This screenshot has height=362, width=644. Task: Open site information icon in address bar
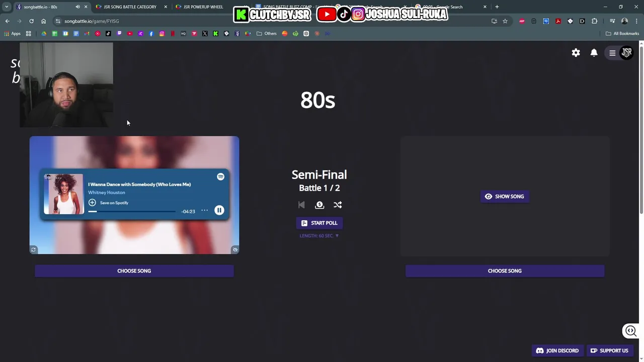(58, 21)
